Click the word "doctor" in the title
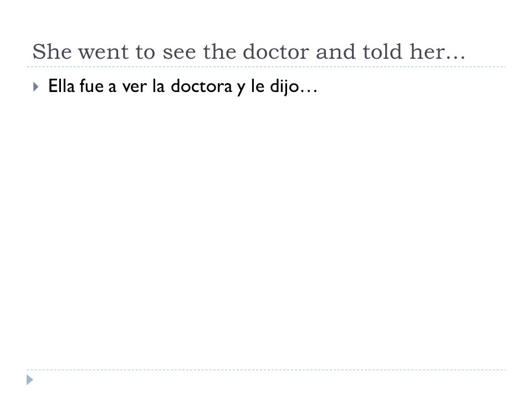The height and width of the screenshot is (399, 532). [276, 52]
